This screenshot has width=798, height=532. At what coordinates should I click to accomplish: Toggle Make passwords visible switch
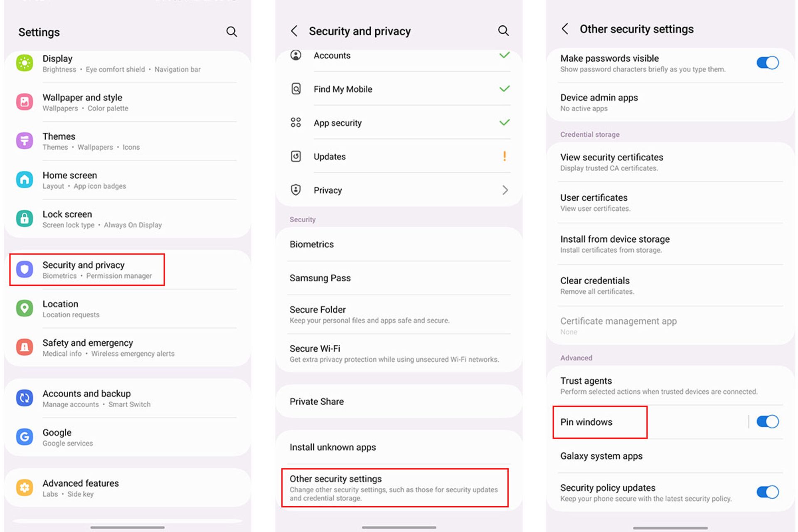767,63
